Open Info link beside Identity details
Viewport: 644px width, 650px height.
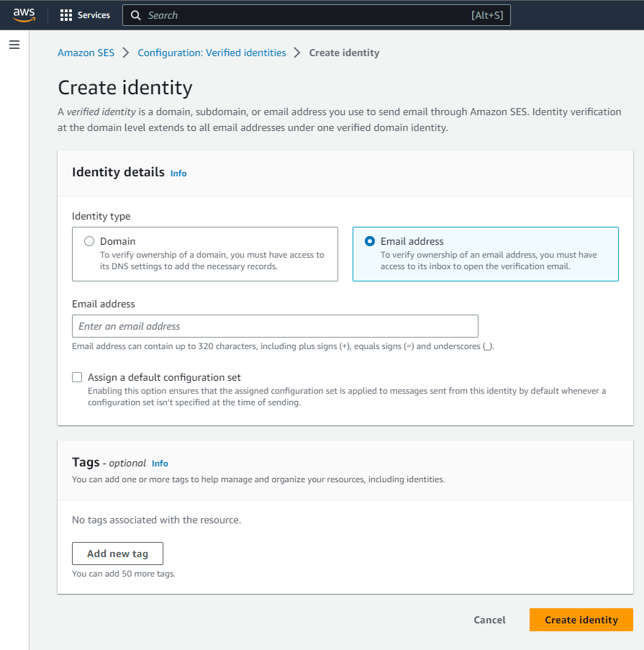(178, 173)
